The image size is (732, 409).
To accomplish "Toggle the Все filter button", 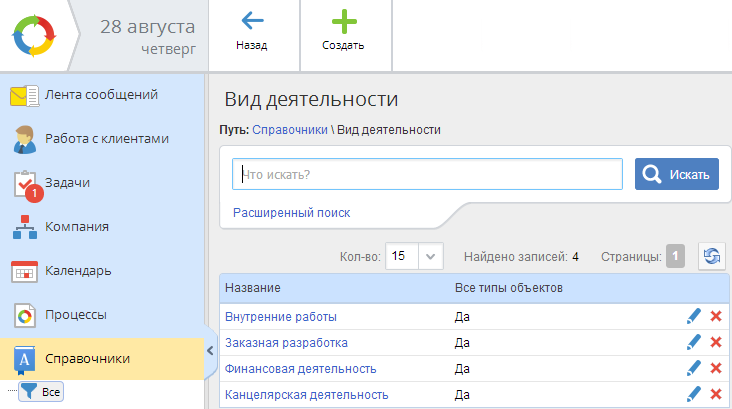I will coord(41,393).
